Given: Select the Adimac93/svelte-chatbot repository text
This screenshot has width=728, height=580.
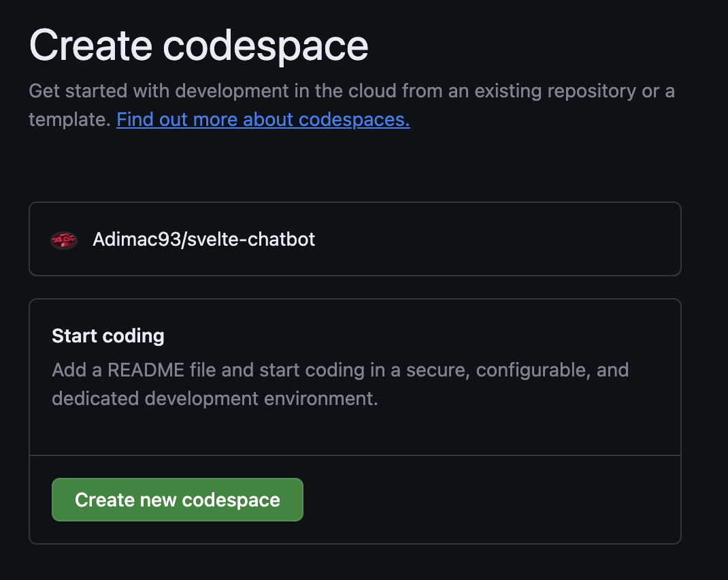Looking at the screenshot, I should [x=204, y=239].
